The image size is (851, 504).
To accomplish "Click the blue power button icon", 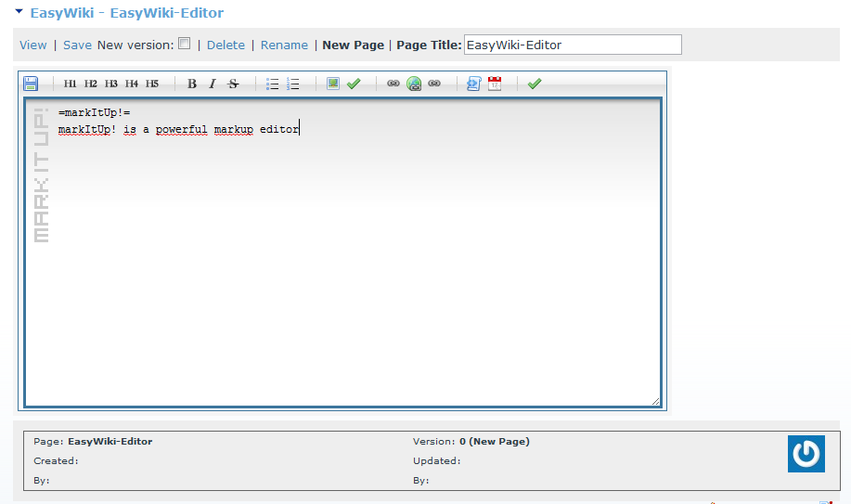I will pos(806,454).
